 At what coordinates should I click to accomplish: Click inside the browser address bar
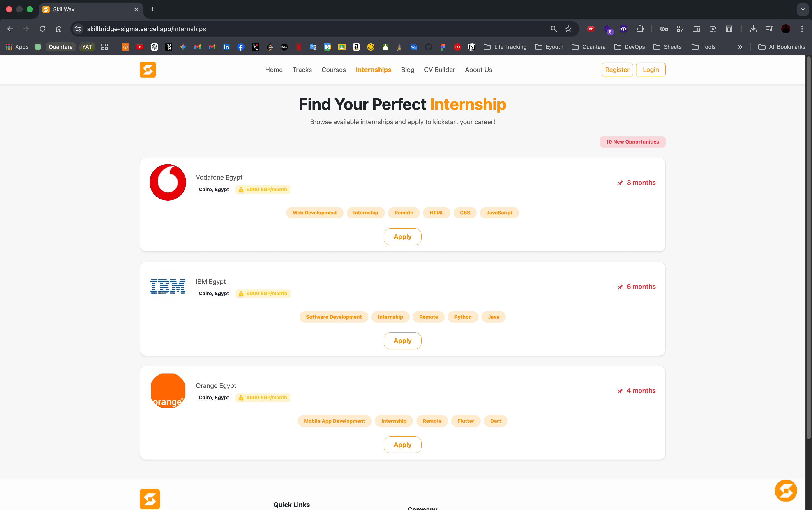tap(303, 29)
